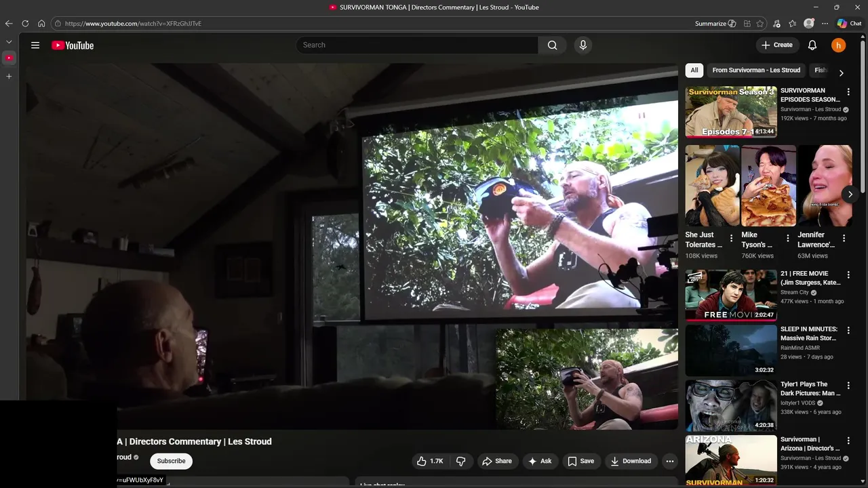Open the orange 'h' account avatar menu
Image resolution: width=868 pixels, height=488 pixels.
[839, 45]
